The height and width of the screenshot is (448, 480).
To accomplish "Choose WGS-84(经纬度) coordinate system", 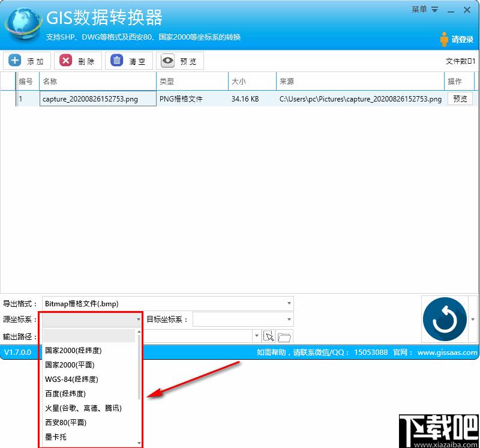I will 71,379.
